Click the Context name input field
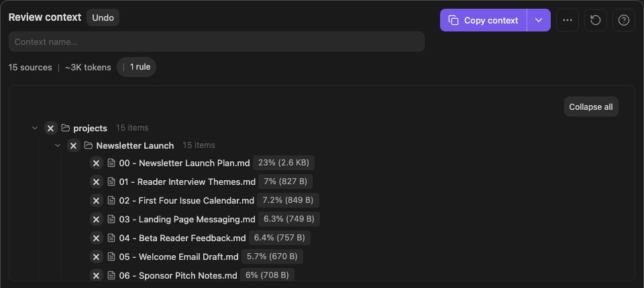Screen dimensions: 644x288 pos(217,42)
